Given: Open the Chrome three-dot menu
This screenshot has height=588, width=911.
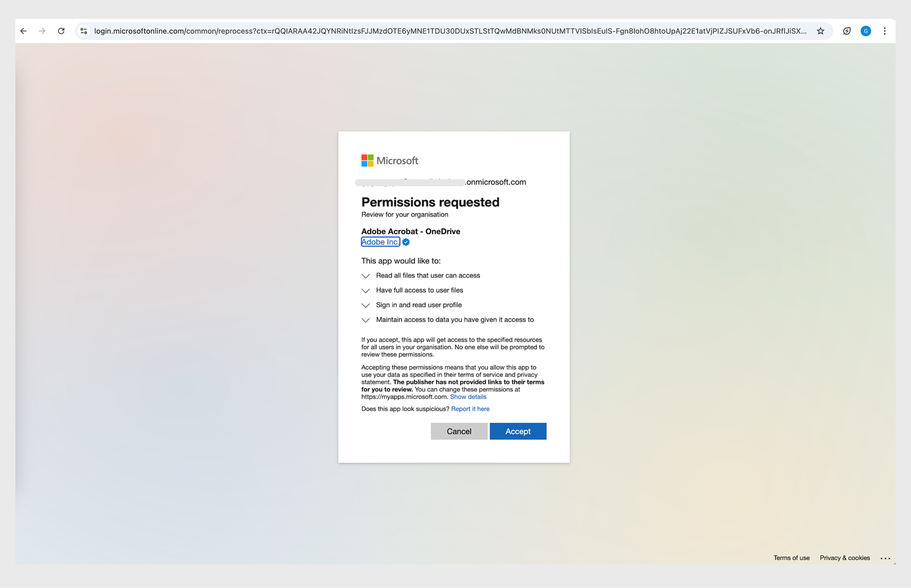Looking at the screenshot, I should pyautogui.click(x=885, y=31).
